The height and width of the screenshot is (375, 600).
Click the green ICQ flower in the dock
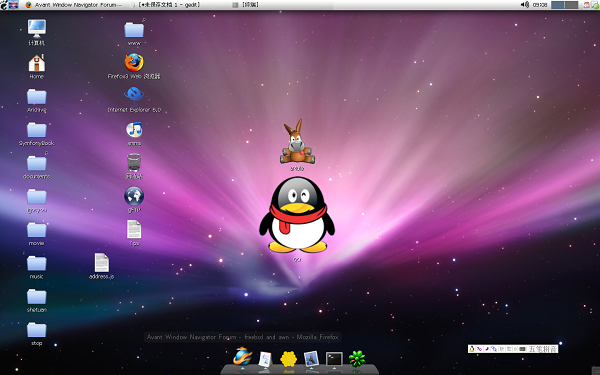click(357, 359)
